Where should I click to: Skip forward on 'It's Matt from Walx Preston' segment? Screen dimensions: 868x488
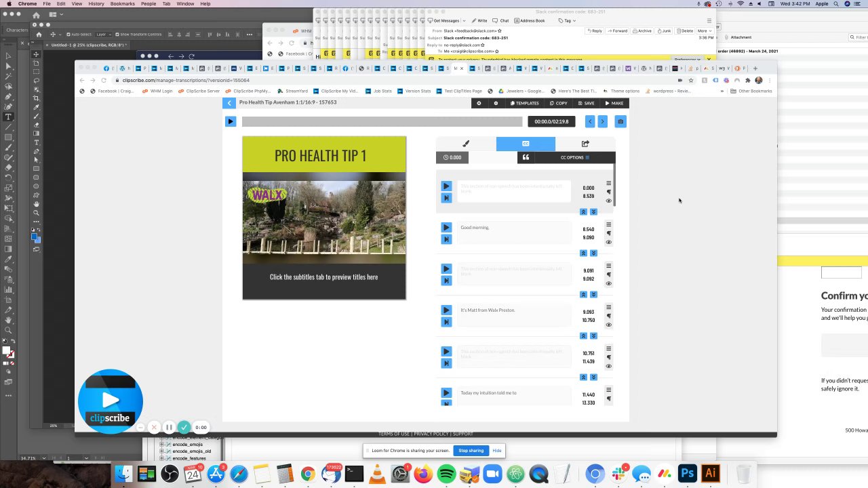pos(446,322)
